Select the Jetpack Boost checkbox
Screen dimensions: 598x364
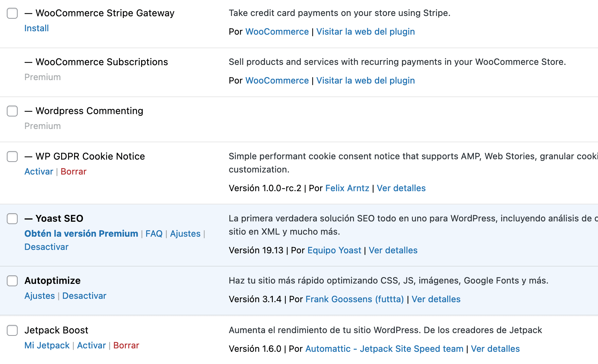pos(12,330)
